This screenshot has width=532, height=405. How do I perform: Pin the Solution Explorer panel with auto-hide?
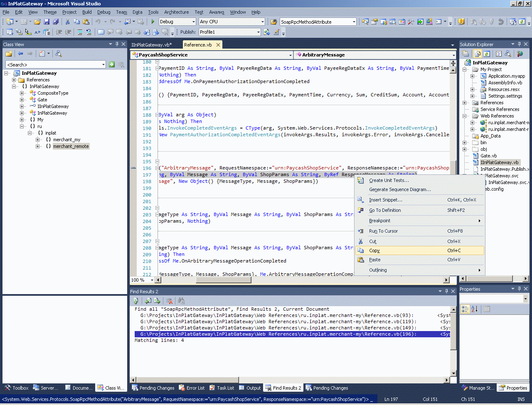pos(519,44)
